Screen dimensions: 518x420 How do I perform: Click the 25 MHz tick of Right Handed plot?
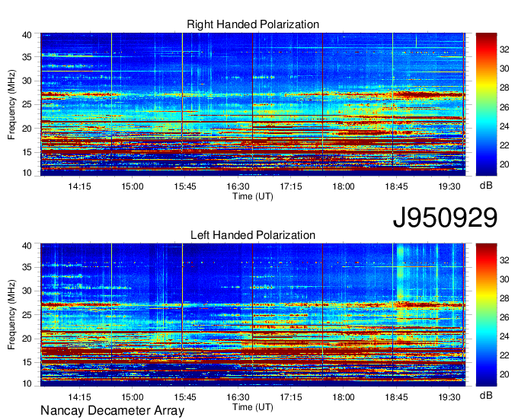27,105
